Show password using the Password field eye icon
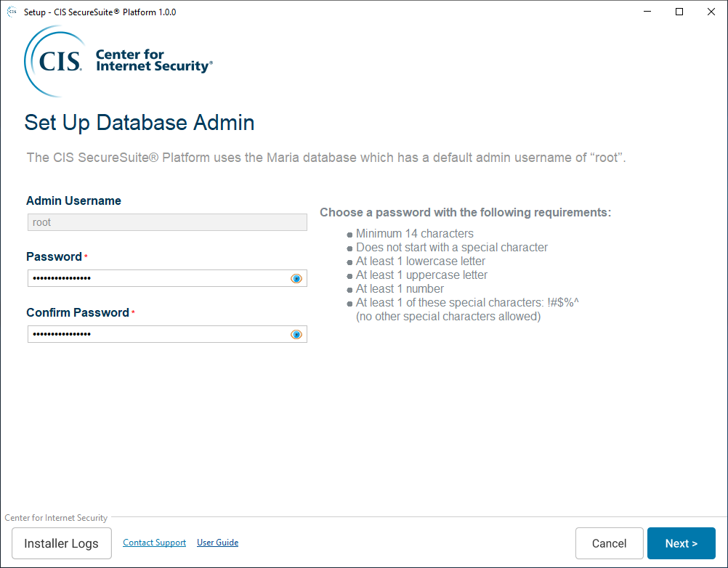This screenshot has width=728, height=568. 296,278
